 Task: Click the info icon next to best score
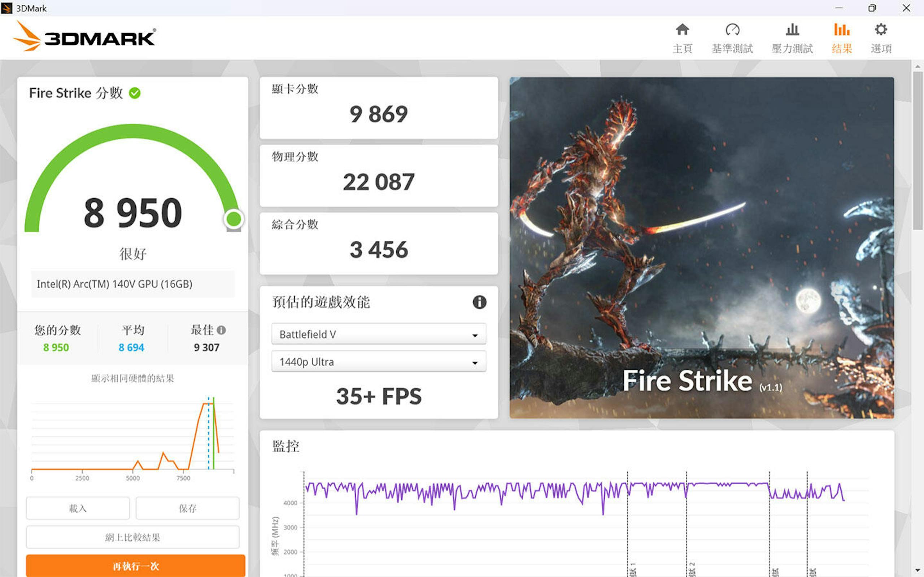click(221, 330)
